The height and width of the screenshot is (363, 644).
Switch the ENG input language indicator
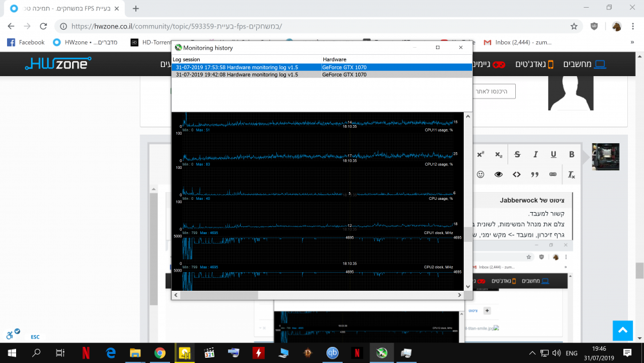(571, 353)
